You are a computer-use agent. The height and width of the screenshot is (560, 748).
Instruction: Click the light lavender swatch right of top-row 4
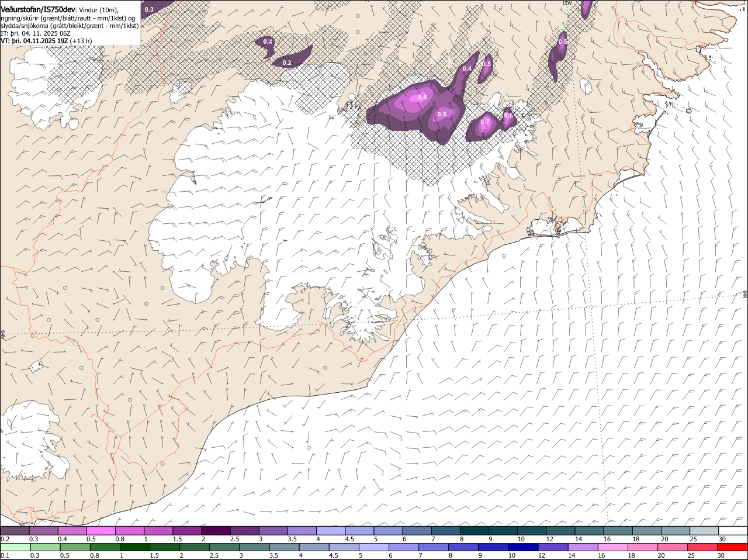click(331, 531)
